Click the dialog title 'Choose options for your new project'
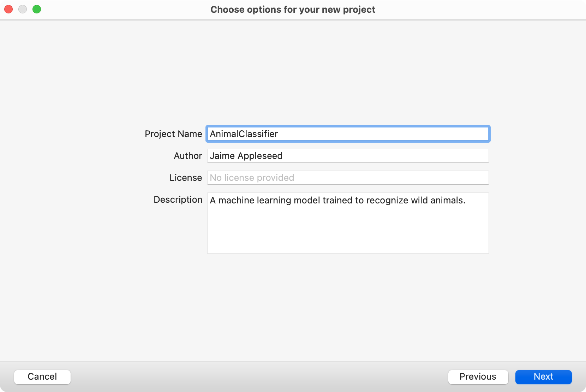 pyautogui.click(x=293, y=10)
